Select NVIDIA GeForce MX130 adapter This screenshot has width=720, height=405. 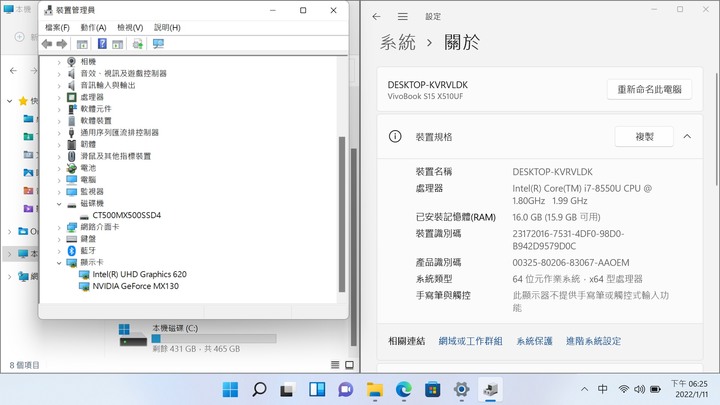(x=135, y=286)
